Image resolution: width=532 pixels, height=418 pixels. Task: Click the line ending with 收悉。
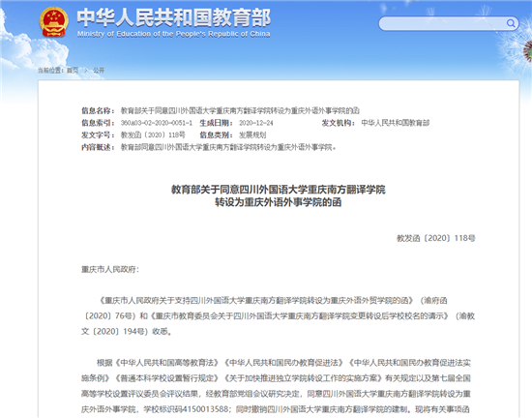(127, 332)
